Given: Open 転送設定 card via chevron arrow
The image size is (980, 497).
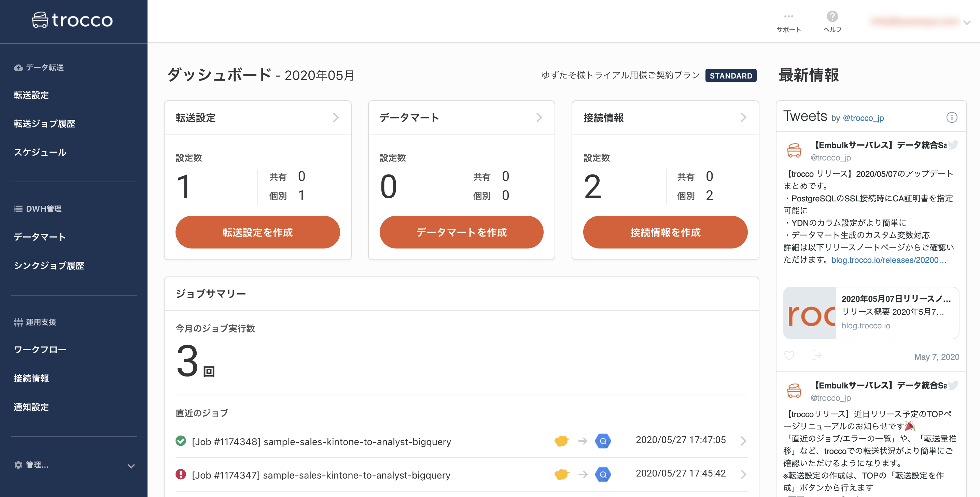Looking at the screenshot, I should (x=336, y=117).
